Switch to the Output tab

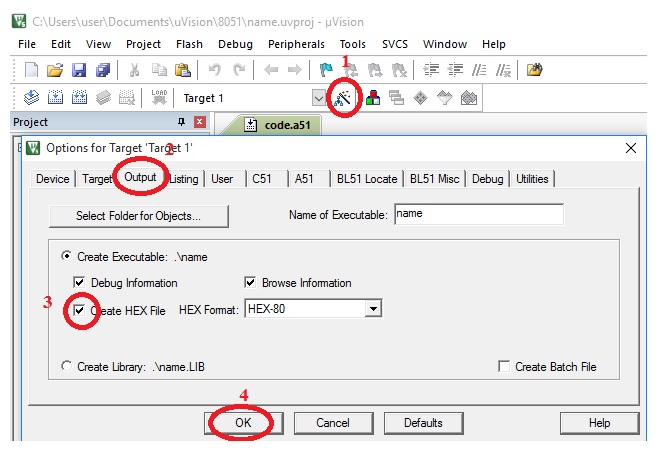[x=140, y=178]
